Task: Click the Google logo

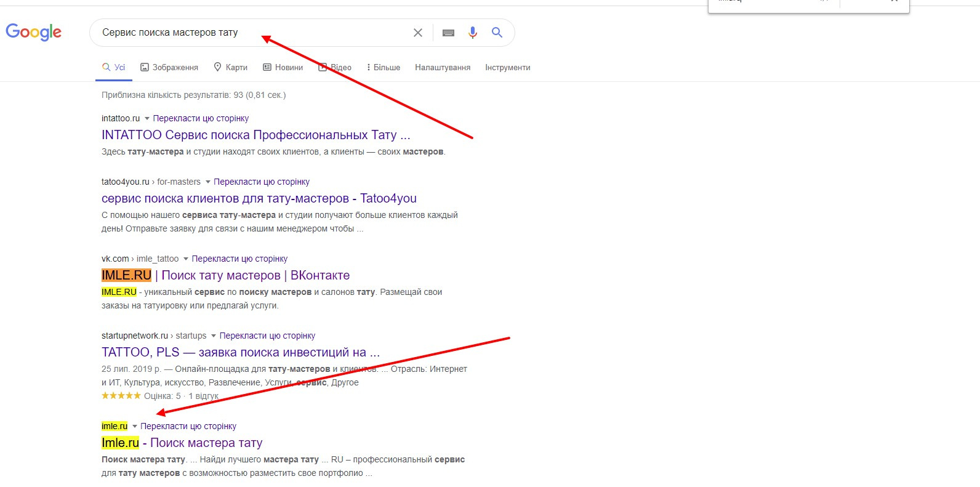Action: (x=34, y=32)
